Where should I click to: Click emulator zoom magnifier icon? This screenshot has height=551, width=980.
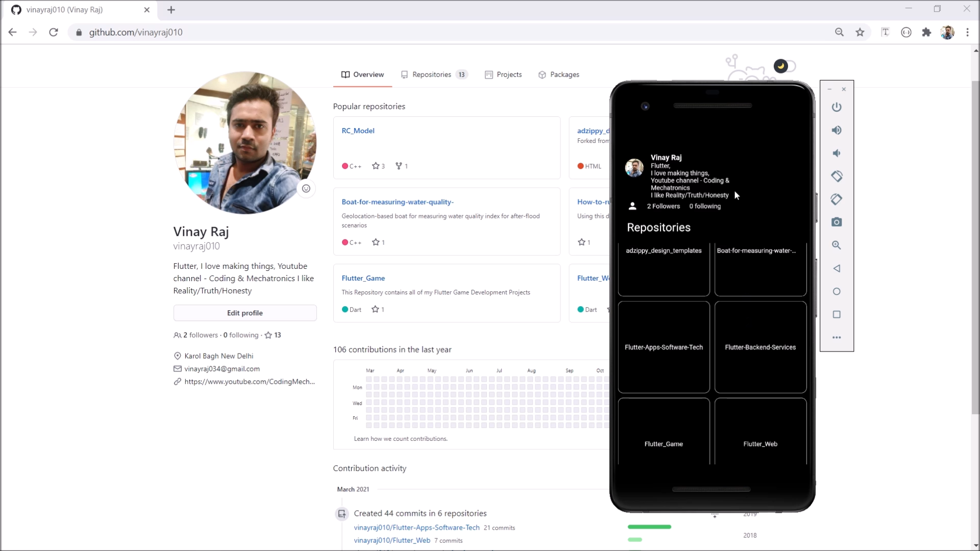(837, 245)
